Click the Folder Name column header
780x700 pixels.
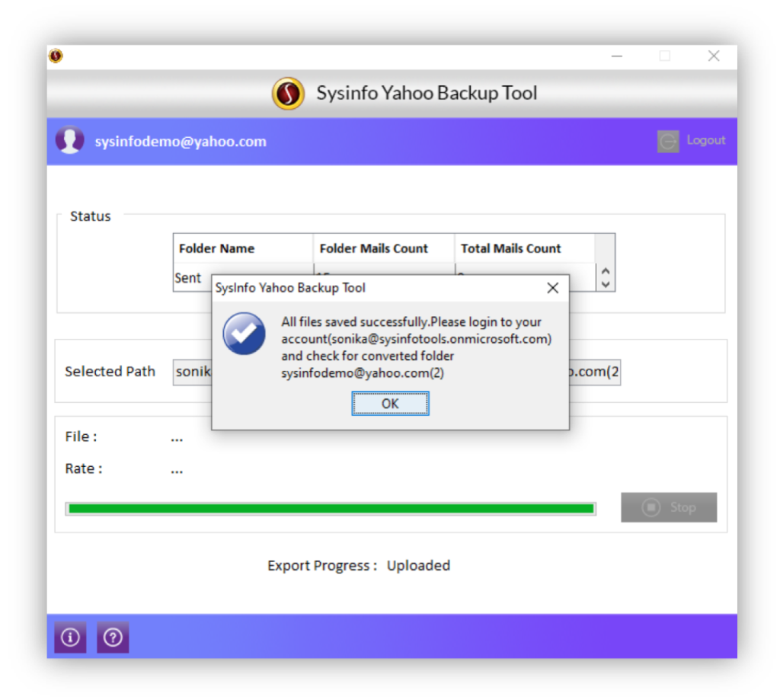click(x=243, y=248)
